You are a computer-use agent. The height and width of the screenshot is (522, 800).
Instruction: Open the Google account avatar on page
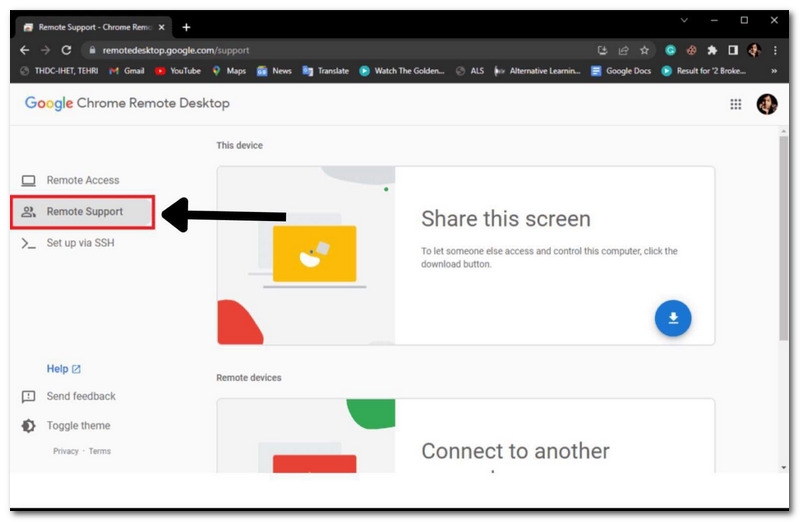tap(766, 104)
